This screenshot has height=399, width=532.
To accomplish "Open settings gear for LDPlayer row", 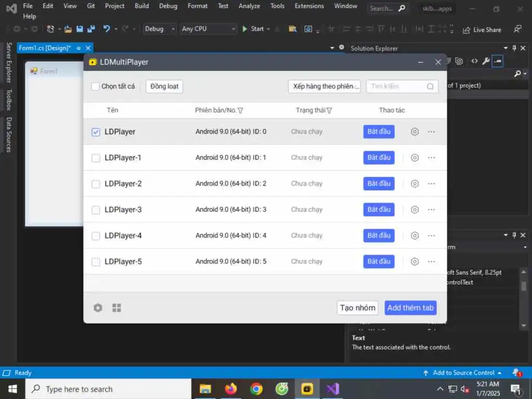I will click(x=415, y=131).
